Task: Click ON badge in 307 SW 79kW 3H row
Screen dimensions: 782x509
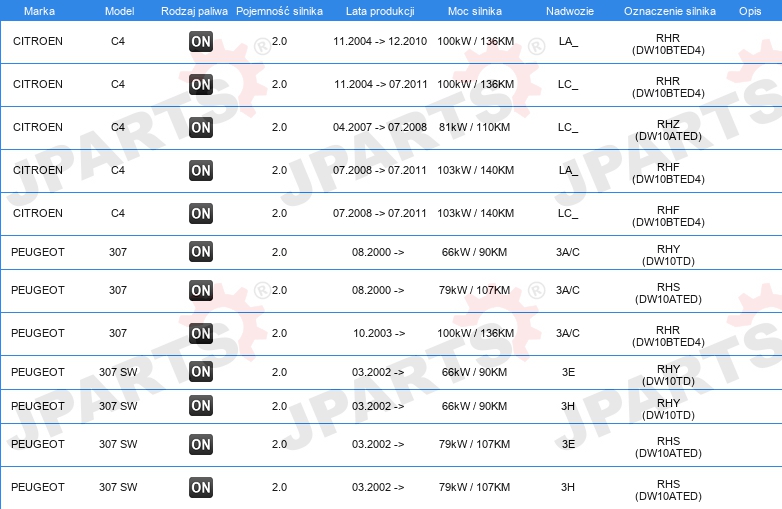Action: (201, 487)
